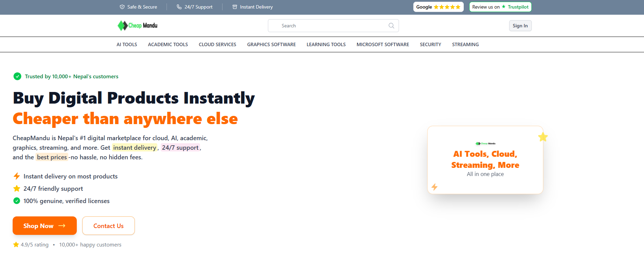Open the Cloud Services menu

217,44
